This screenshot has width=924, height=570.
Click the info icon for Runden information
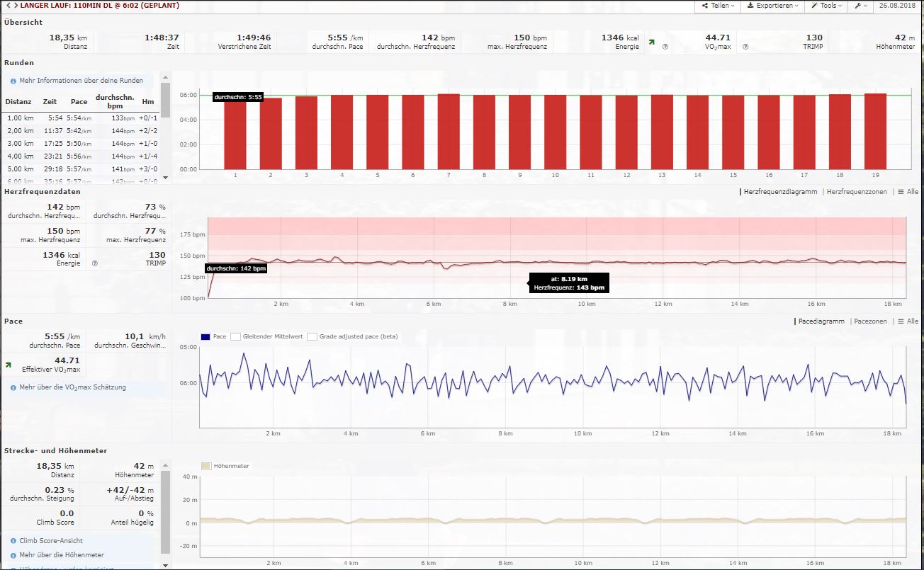[13, 81]
